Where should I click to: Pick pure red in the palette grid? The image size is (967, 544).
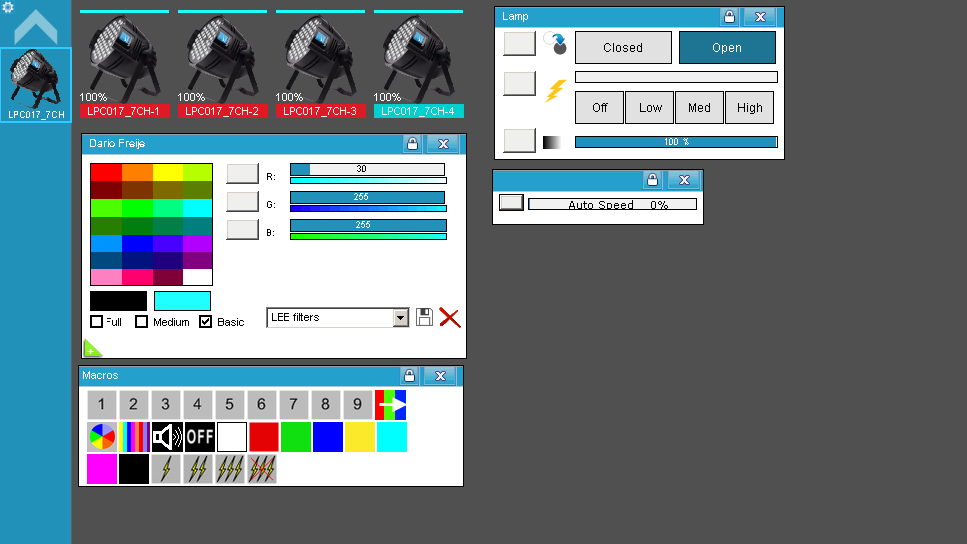coord(106,172)
